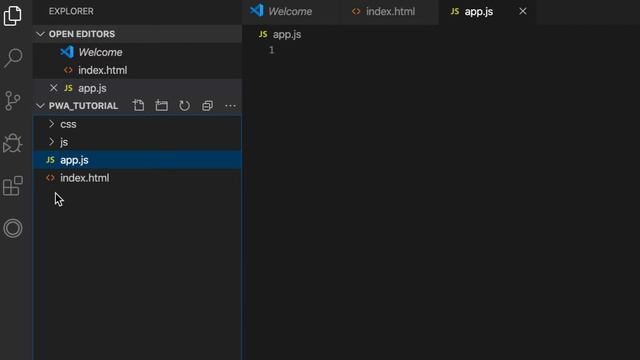Click the circular icon below Extensions
Viewport: 640px width, 360px height.
click(13, 228)
